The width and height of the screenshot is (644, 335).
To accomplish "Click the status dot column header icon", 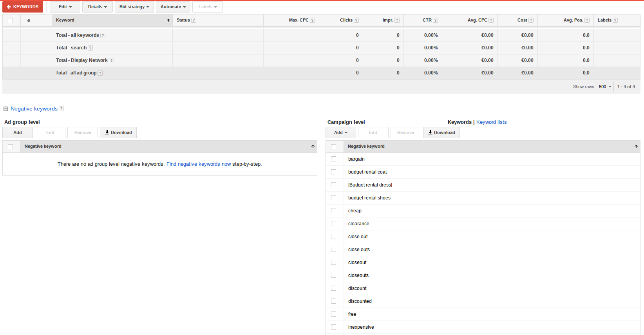I will tap(29, 20).
